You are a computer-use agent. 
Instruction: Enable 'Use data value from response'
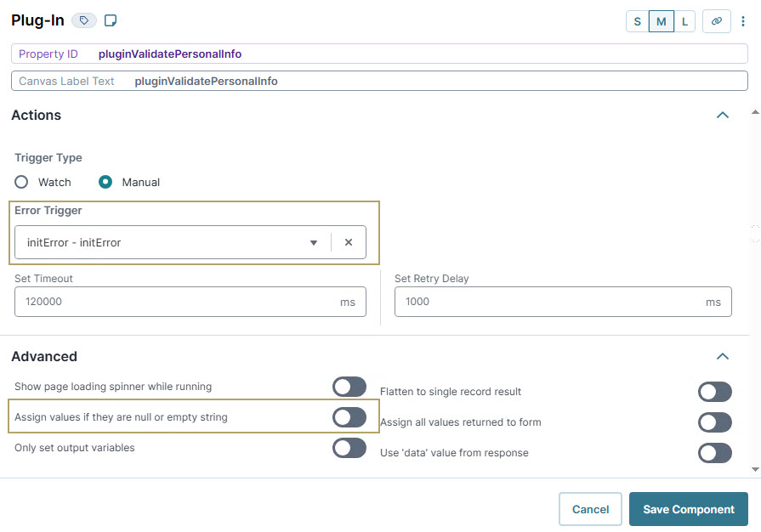[715, 453]
